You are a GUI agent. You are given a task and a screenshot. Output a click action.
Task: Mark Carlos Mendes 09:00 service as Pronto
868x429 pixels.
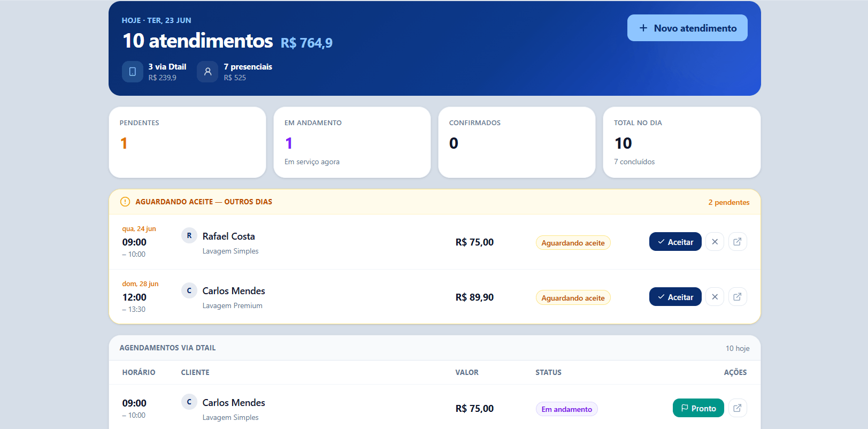(698, 408)
